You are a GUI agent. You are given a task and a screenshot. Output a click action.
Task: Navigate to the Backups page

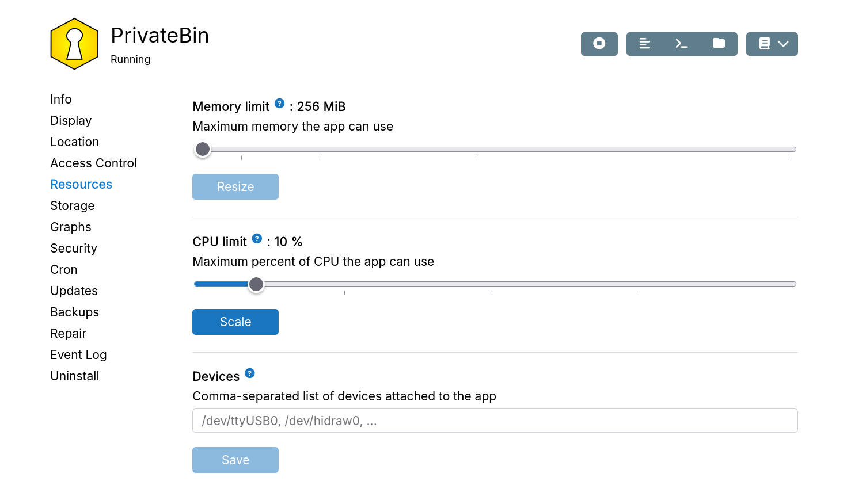click(x=74, y=312)
